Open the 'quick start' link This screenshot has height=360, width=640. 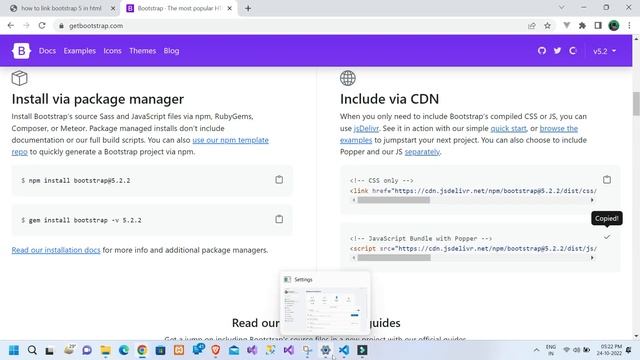508,128
